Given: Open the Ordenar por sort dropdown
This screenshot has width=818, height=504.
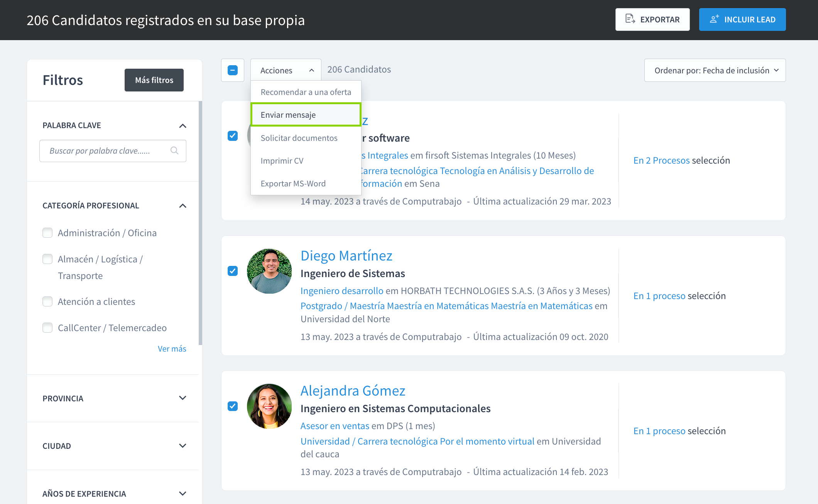Looking at the screenshot, I should [715, 70].
